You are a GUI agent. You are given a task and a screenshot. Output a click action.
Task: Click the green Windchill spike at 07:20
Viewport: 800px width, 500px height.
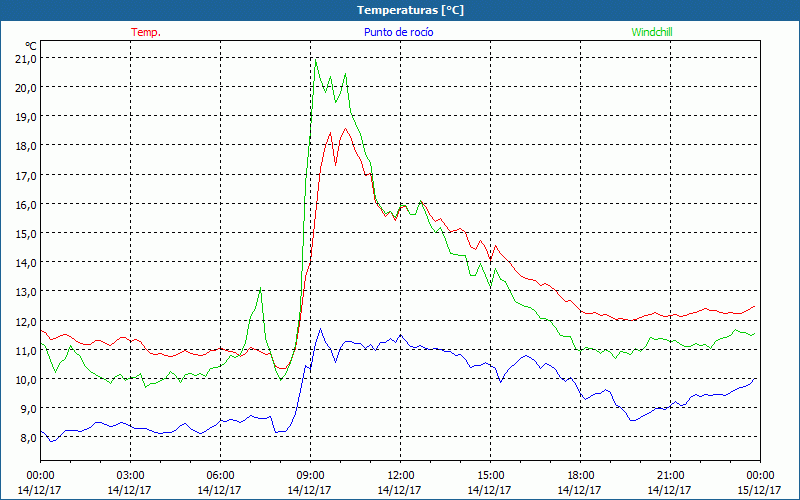point(260,289)
